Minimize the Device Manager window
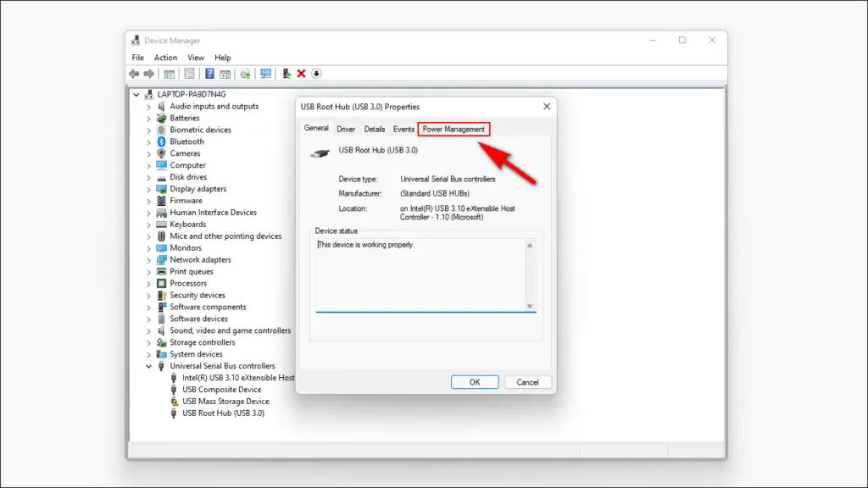This screenshot has width=868, height=488. tap(652, 40)
